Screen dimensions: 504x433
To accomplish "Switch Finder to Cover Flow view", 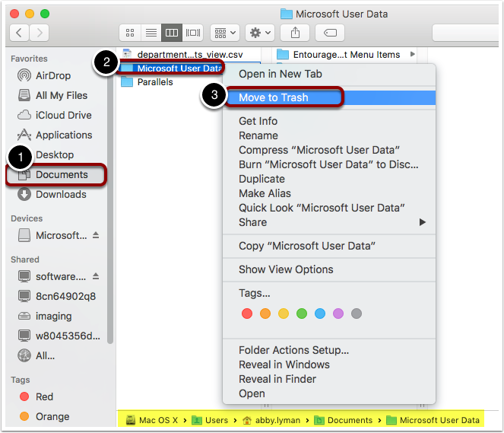I will click(193, 33).
